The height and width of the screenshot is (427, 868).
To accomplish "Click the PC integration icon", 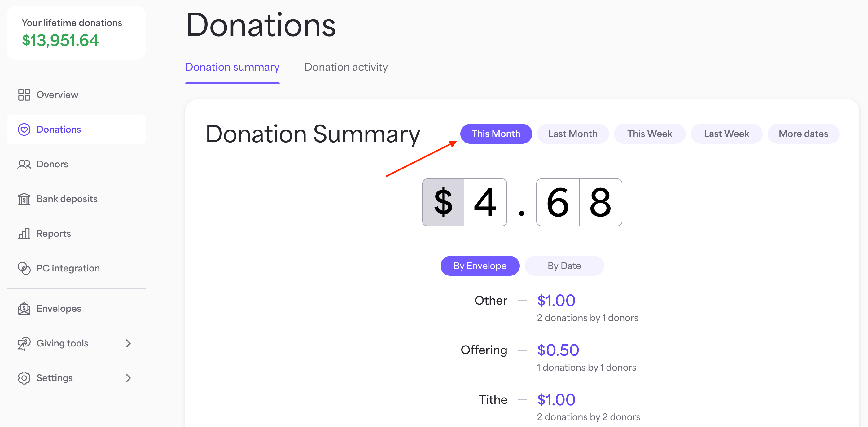I will pyautogui.click(x=24, y=268).
